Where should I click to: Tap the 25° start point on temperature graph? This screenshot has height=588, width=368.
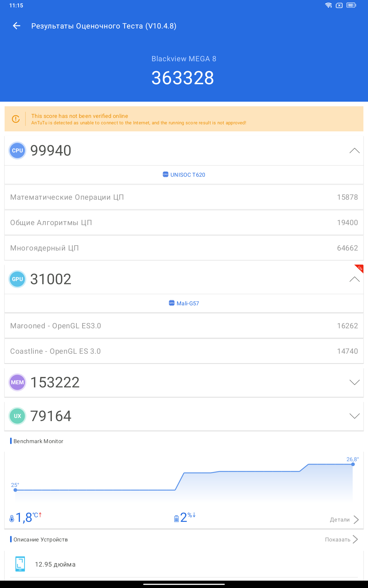pos(15,490)
